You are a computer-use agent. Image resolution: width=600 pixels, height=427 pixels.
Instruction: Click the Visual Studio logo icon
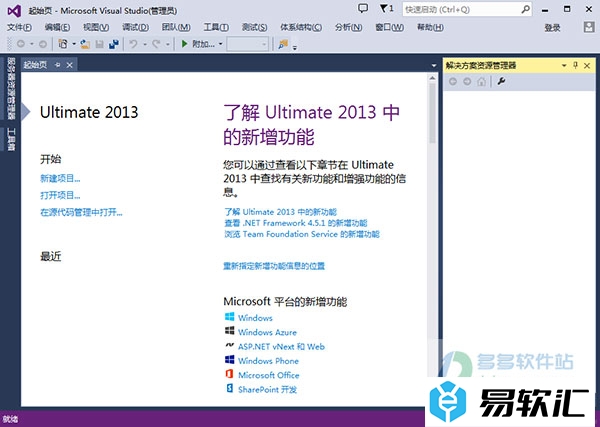[x=14, y=11]
